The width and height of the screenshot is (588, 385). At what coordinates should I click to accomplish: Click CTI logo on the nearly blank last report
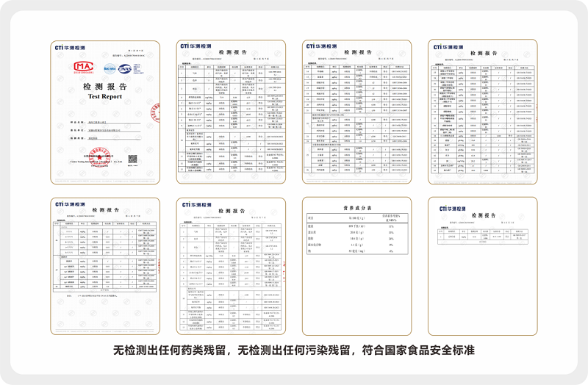[452, 209]
